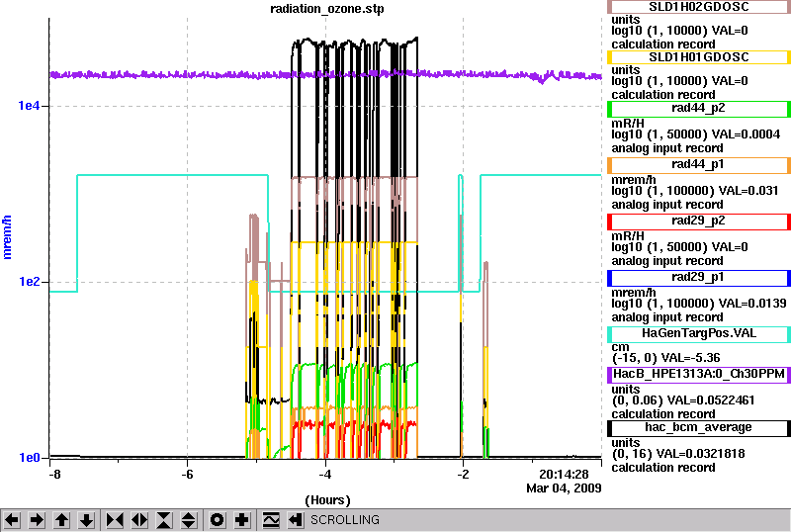Click the (Hours) x-axis label

coord(327,500)
